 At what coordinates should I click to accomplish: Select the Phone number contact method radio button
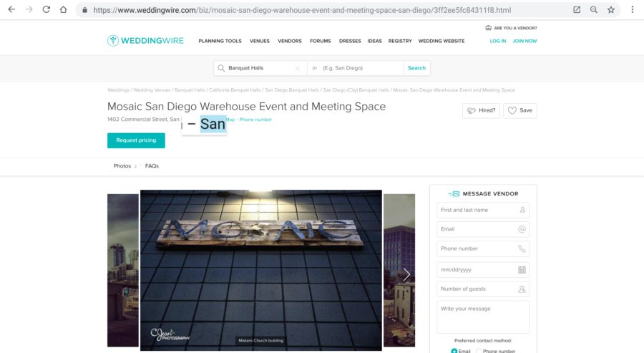[479, 351]
